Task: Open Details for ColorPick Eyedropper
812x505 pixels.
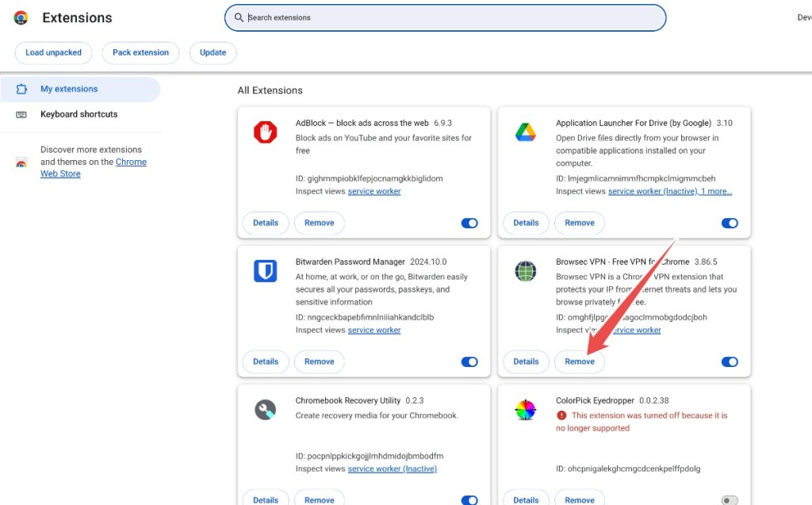Action: click(527, 499)
